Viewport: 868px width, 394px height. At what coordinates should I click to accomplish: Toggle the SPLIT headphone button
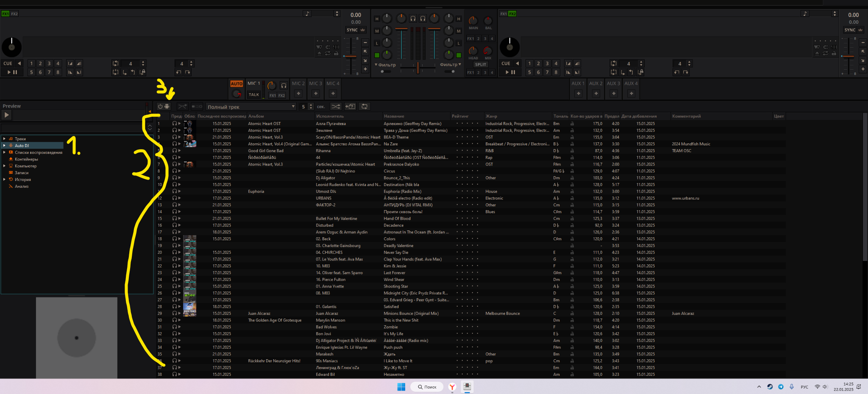tap(481, 64)
